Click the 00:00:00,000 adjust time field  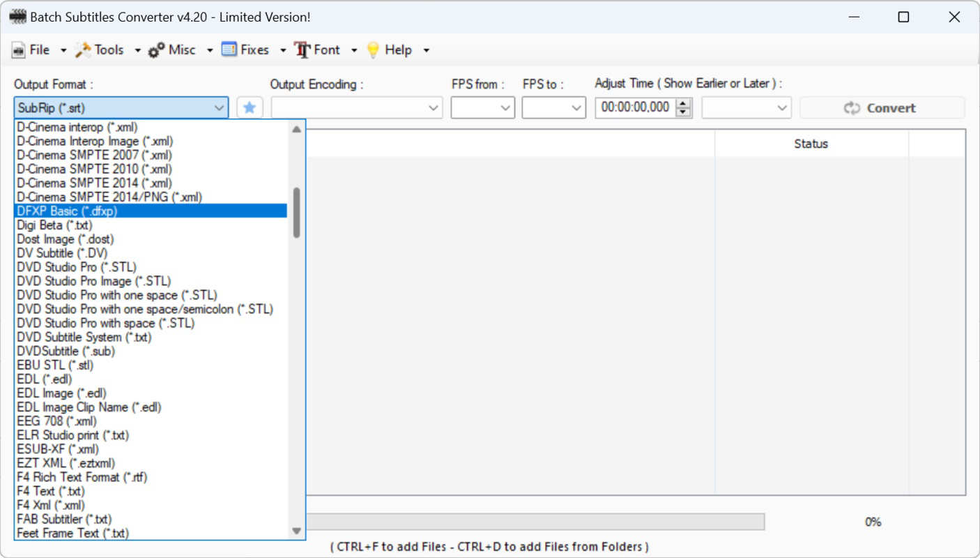tap(636, 108)
